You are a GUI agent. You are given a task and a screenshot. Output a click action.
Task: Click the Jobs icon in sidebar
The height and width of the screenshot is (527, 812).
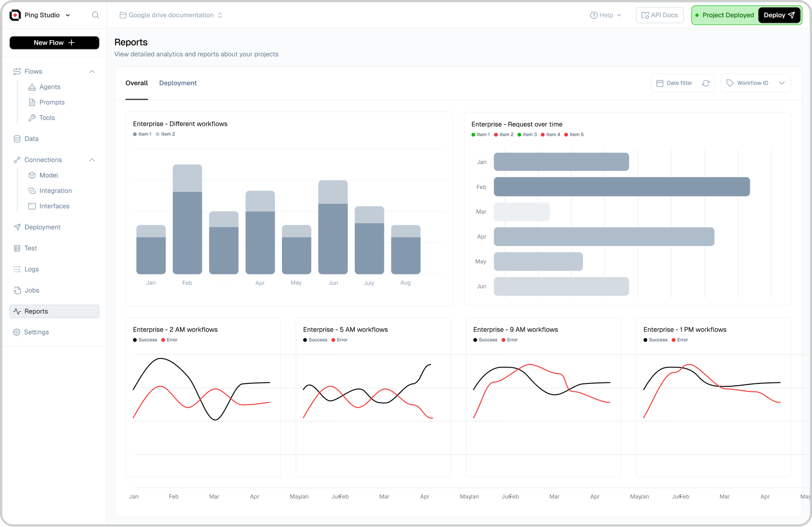[17, 290]
